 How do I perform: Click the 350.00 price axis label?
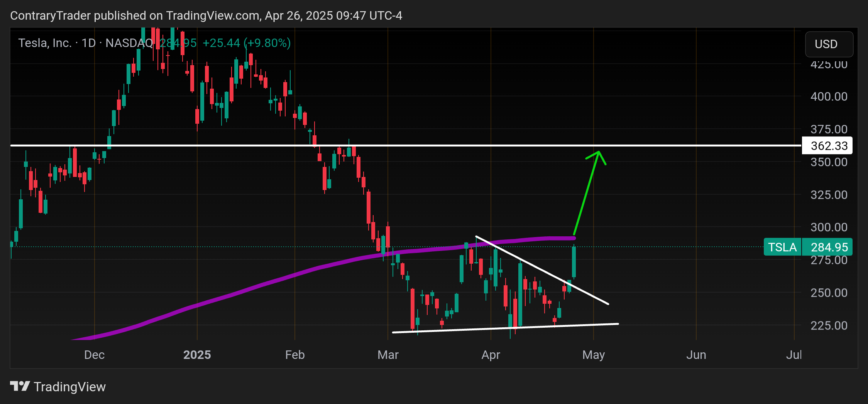[x=829, y=162]
